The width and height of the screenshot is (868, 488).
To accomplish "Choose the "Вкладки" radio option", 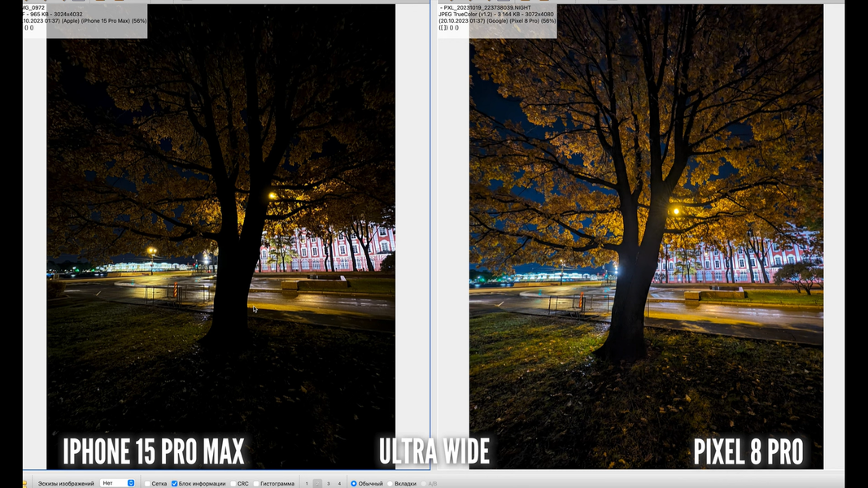I will click(x=390, y=484).
